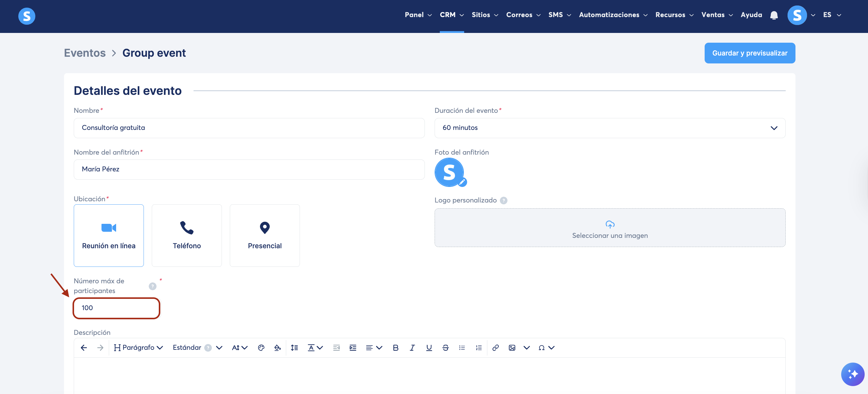Open the text color palette icon
The height and width of the screenshot is (394, 868).
[x=261, y=348]
